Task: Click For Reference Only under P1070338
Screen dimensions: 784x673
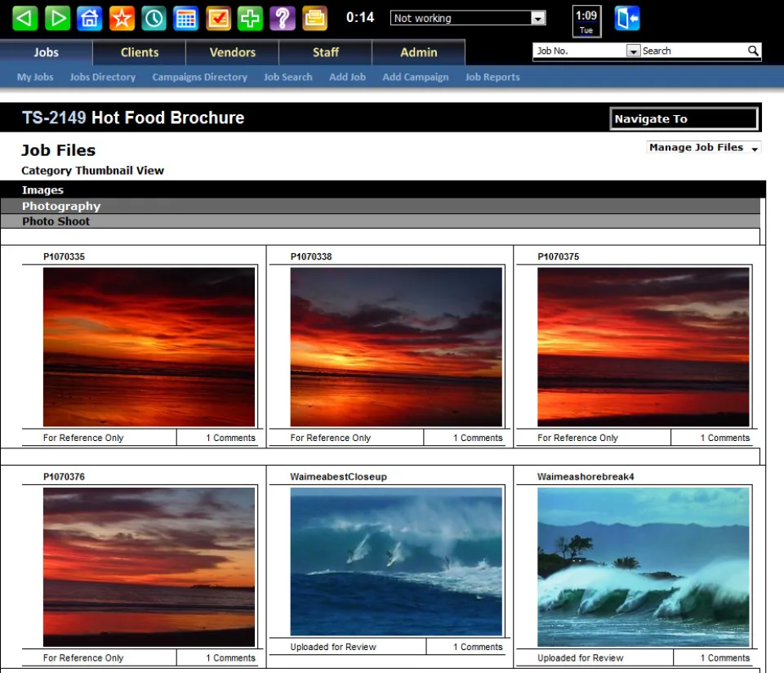Action: (331, 438)
